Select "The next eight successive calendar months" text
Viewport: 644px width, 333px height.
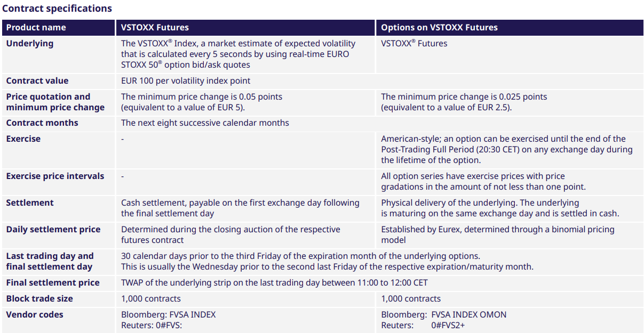(205, 123)
